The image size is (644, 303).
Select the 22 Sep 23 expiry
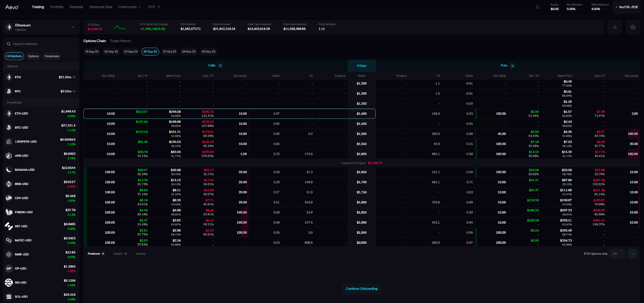click(x=130, y=51)
